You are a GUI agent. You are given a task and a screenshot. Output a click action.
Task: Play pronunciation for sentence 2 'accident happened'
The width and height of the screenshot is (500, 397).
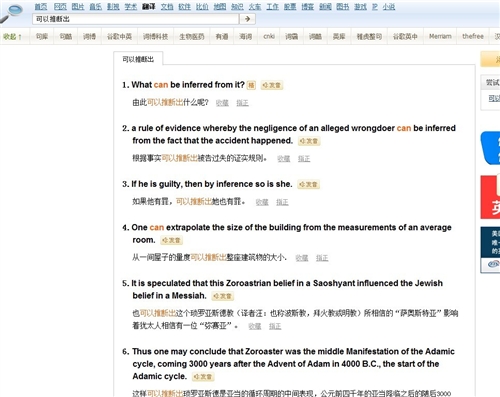309,141
